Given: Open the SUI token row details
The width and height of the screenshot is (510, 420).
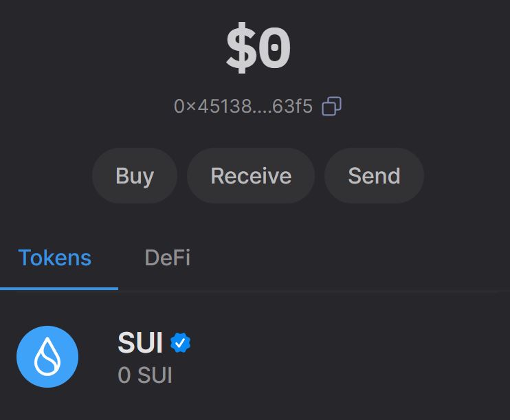Looking at the screenshot, I should 309,357.
